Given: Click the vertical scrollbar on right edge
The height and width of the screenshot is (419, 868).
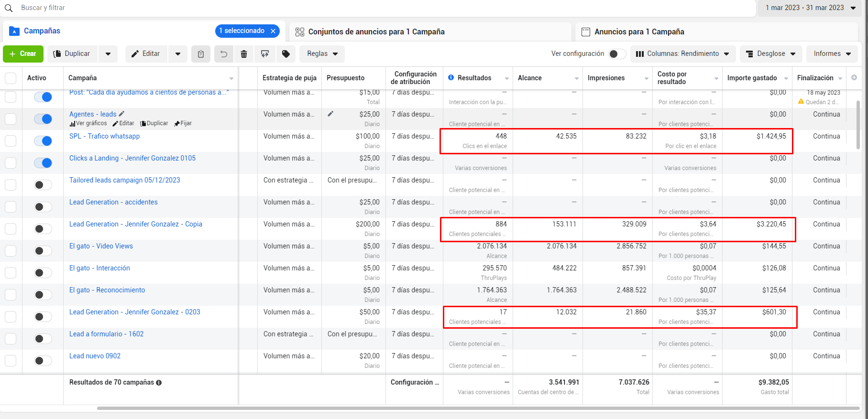Looking at the screenshot, I should pyautogui.click(x=858, y=124).
